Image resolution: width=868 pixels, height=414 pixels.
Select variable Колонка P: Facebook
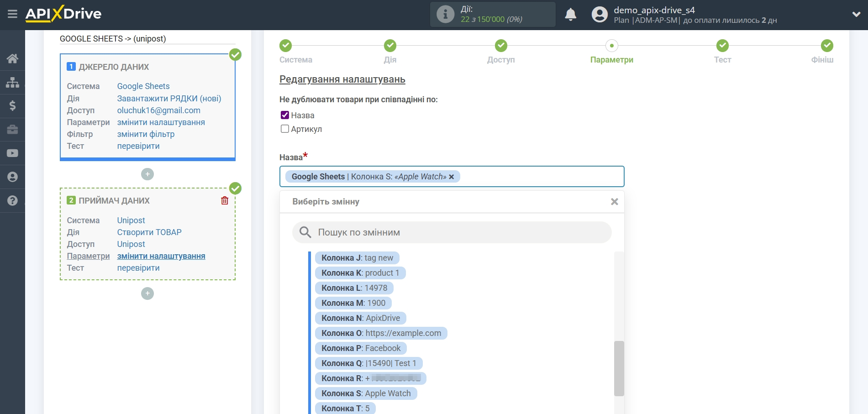pyautogui.click(x=361, y=348)
